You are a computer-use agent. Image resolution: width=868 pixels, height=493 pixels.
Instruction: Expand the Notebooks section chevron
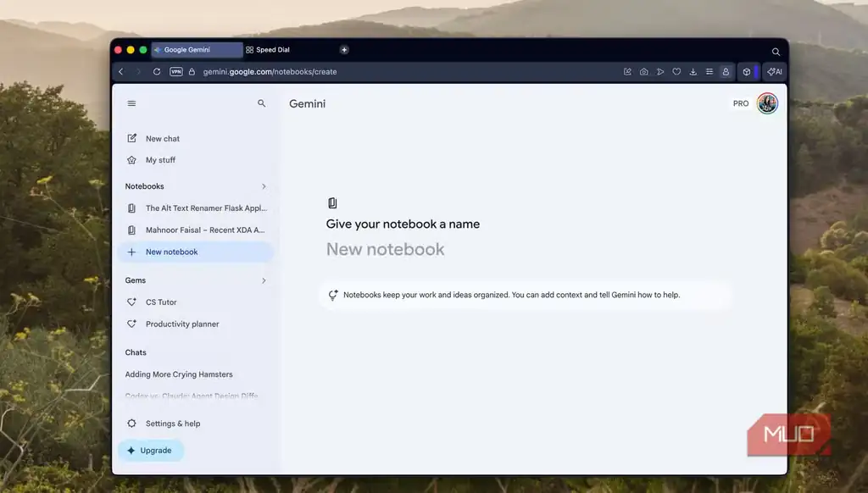point(264,186)
